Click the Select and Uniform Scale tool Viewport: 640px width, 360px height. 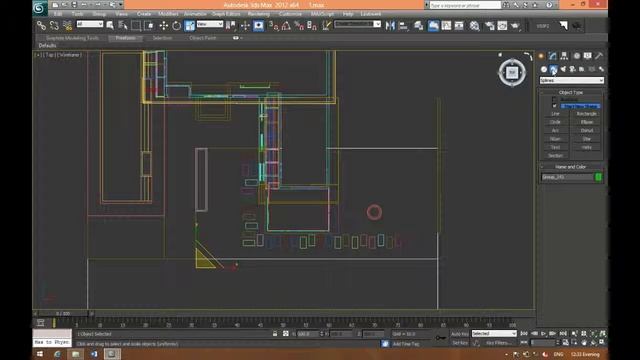190,25
